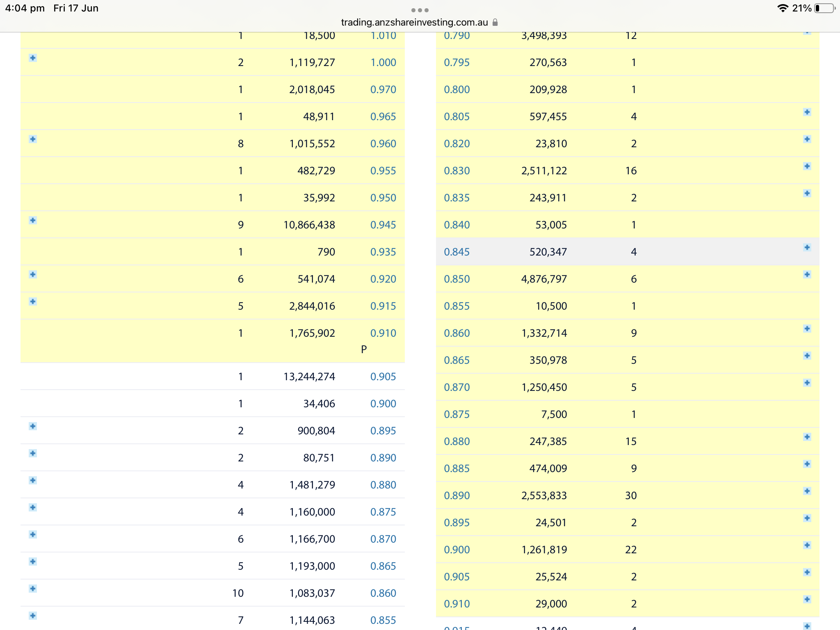840x630 pixels.
Task: Tap the 4:04 pm clock
Action: click(x=25, y=8)
